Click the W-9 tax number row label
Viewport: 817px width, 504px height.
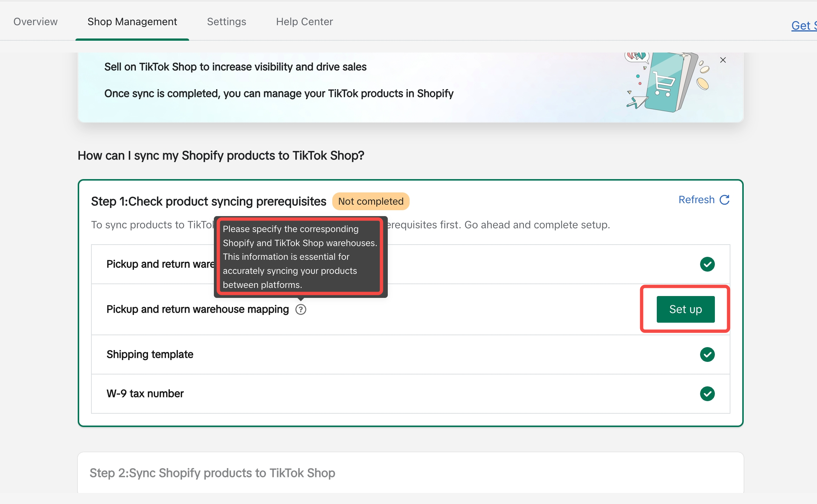tap(145, 394)
